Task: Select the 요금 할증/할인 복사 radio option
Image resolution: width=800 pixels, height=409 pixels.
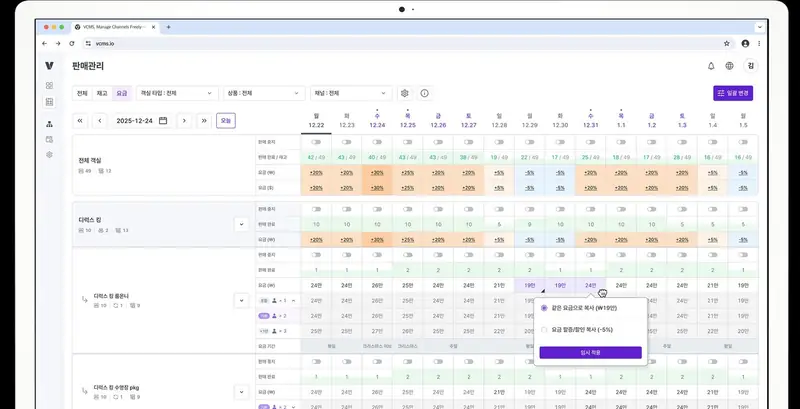Action: [x=544, y=330]
